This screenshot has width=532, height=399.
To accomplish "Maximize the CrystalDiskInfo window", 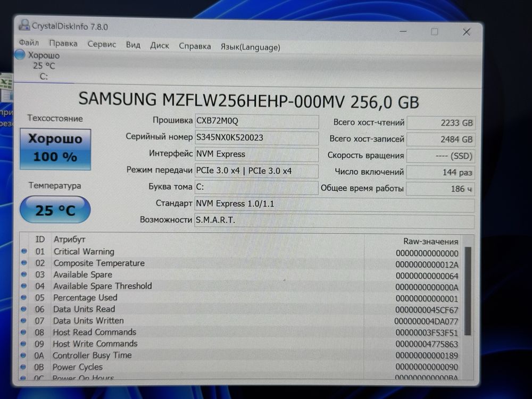I will coord(434,32).
